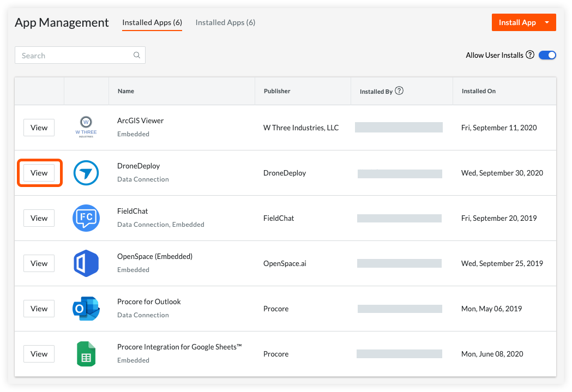
Task: Click the Google Sheets integration icon
Action: (86, 354)
